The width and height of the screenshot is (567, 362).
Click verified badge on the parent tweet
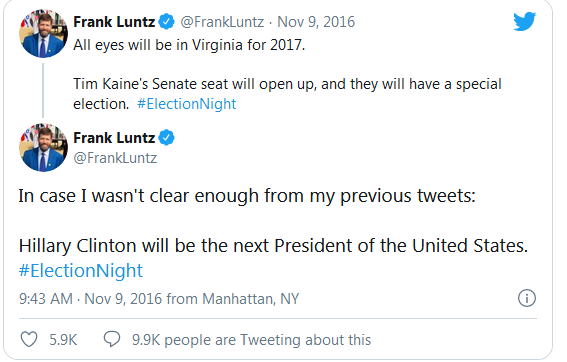[166, 22]
